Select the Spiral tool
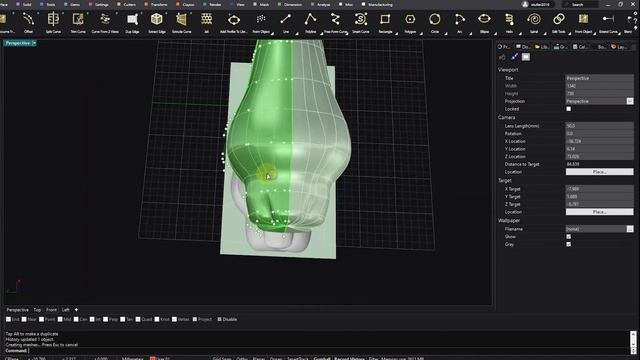The image size is (640, 360). pyautogui.click(x=534, y=22)
